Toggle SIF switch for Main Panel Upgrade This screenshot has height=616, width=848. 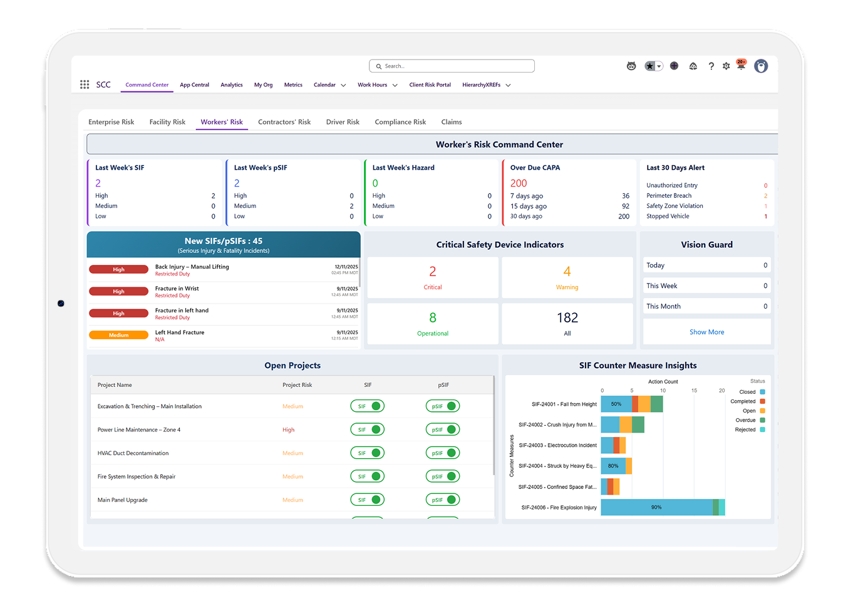[368, 500]
